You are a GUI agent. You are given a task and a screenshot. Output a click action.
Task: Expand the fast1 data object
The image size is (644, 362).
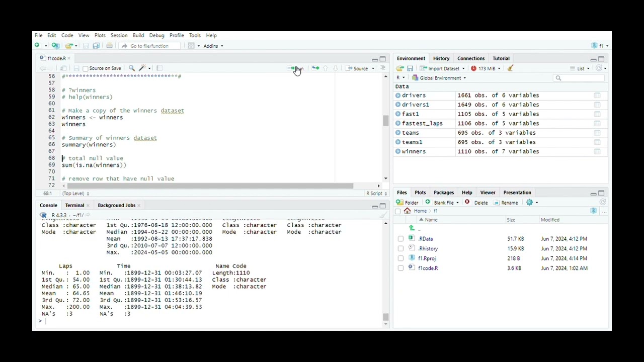[398, 114]
